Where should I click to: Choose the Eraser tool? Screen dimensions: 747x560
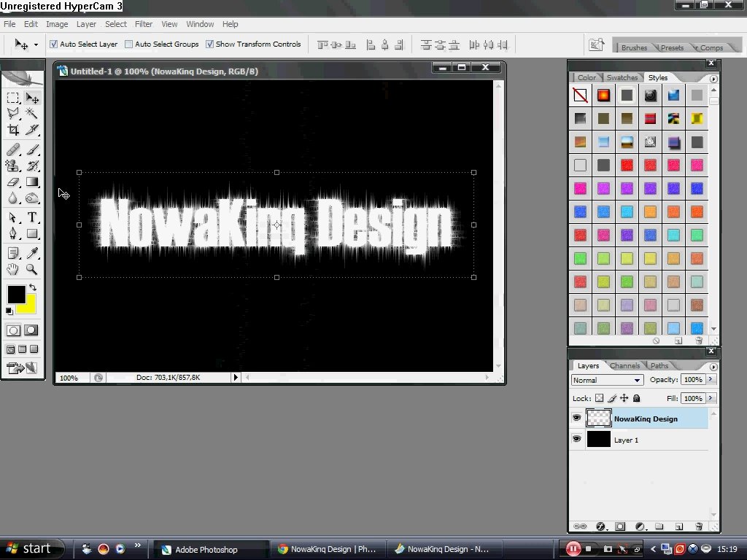(13, 182)
